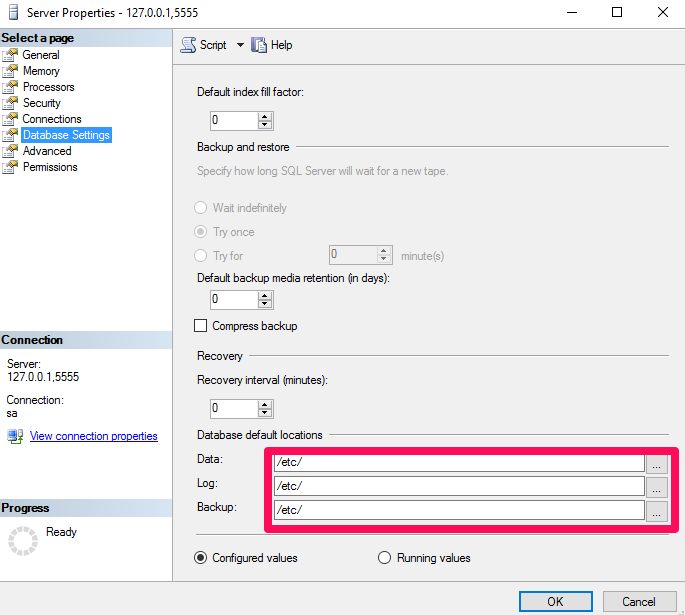Browse for the Log location folder

(x=657, y=488)
